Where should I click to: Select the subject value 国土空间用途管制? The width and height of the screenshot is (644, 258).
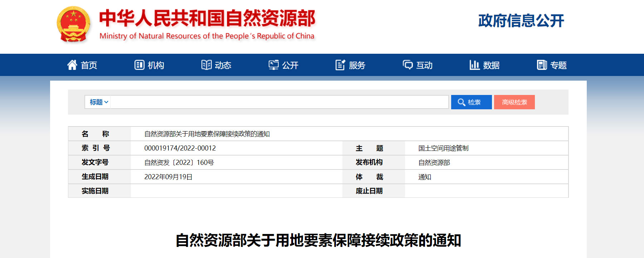[x=443, y=148]
